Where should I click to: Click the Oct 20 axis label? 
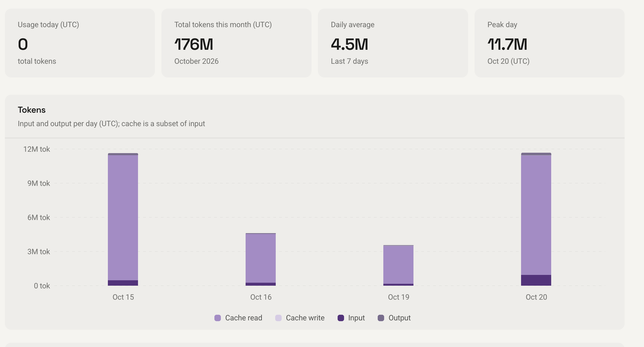coord(536,297)
